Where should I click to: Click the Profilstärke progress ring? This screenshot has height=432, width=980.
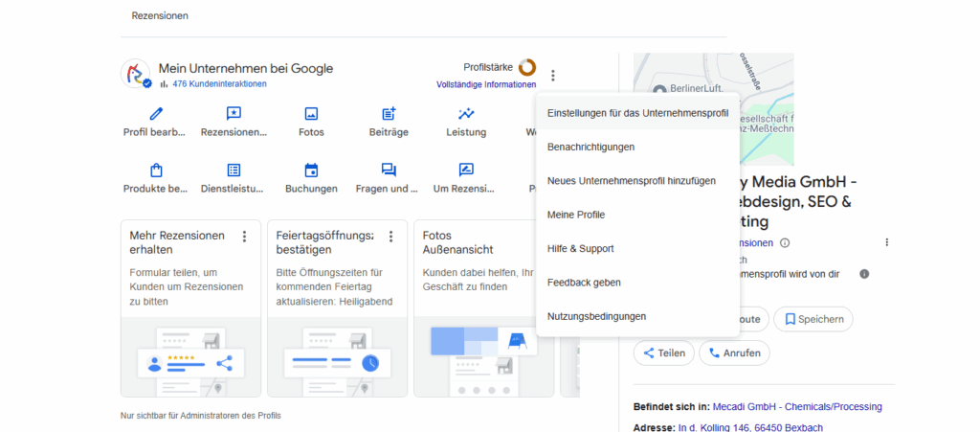click(x=527, y=67)
